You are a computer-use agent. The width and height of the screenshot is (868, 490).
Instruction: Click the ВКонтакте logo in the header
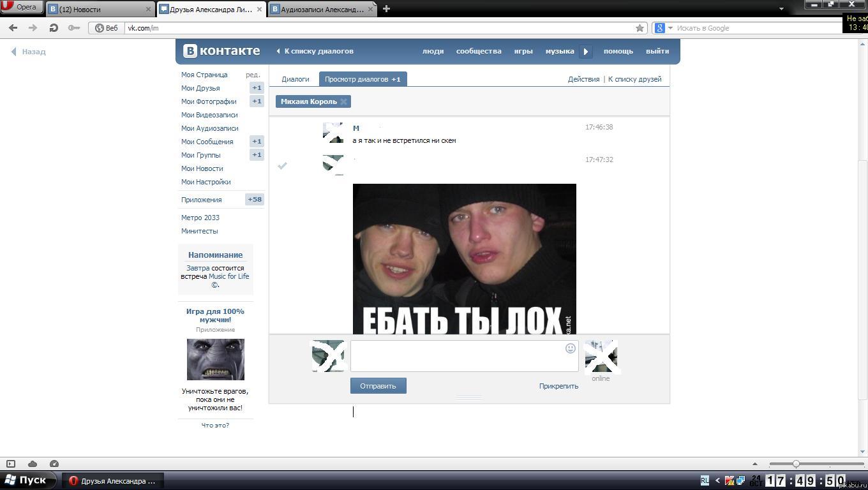coord(221,51)
